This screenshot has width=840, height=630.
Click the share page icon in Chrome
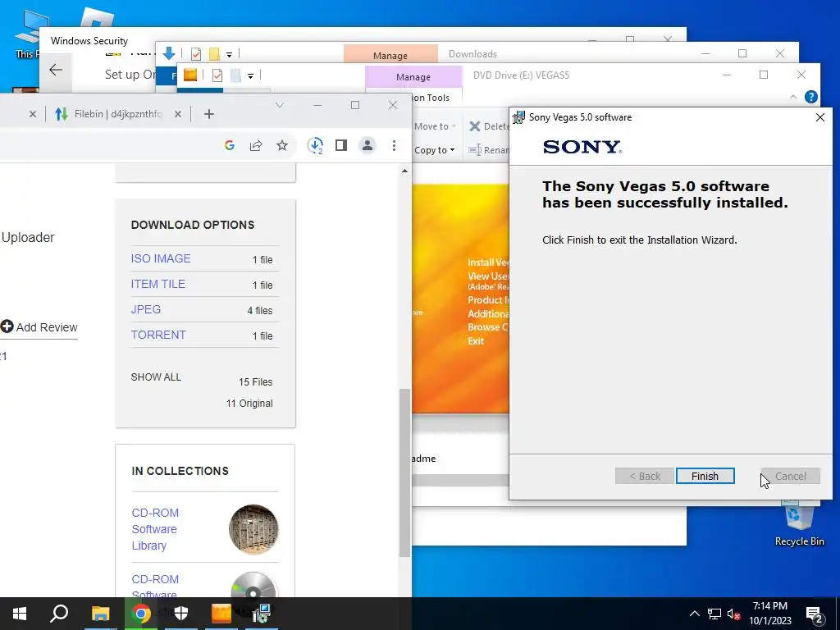point(256,145)
